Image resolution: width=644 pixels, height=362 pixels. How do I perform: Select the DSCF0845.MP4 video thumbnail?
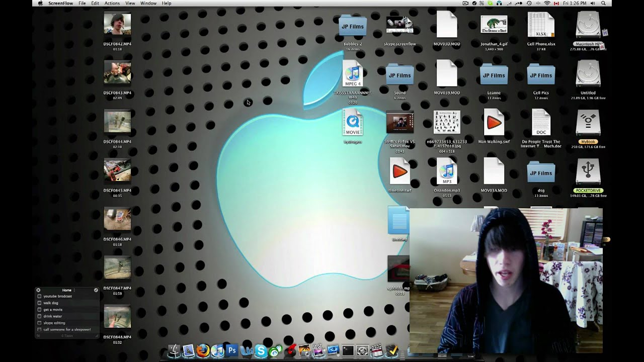tap(117, 170)
